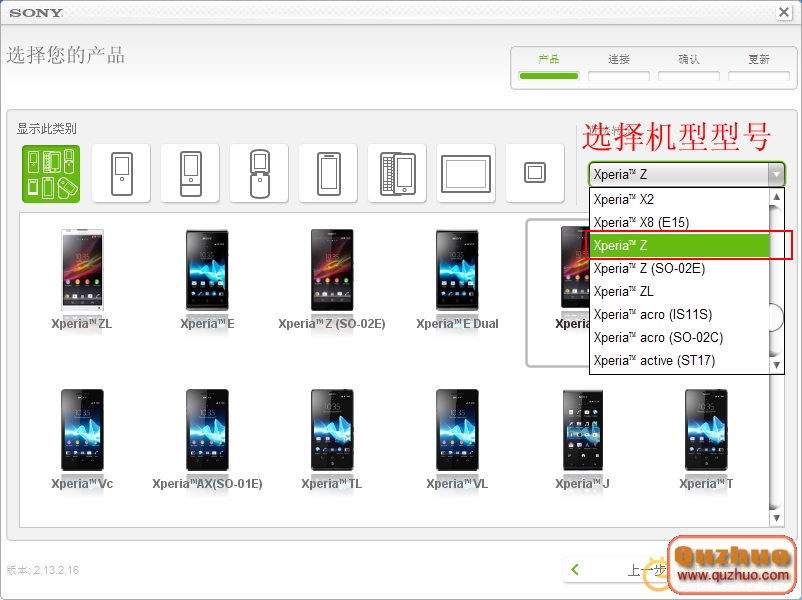The height and width of the screenshot is (600, 802).
Task: Click the dropdown list scroll up arrow
Action: click(776, 196)
